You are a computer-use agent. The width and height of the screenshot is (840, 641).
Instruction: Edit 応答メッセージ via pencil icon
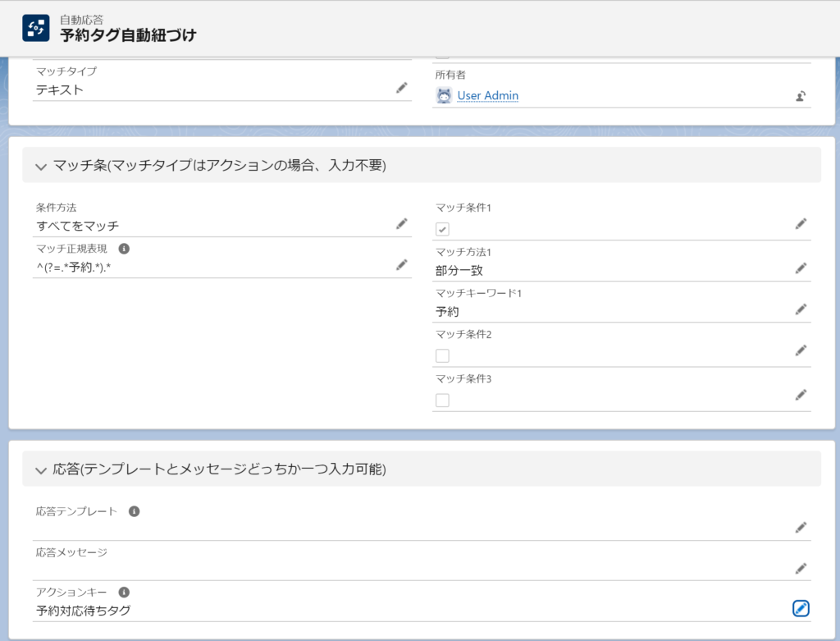coord(801,568)
